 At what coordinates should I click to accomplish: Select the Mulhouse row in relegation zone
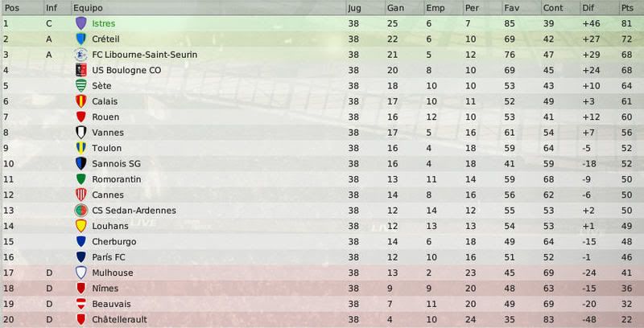[x=322, y=273]
